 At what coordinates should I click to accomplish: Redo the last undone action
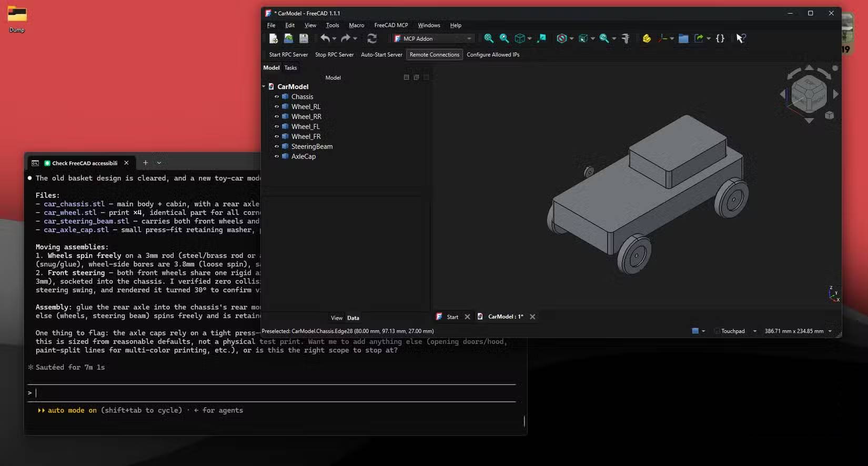[346, 38]
